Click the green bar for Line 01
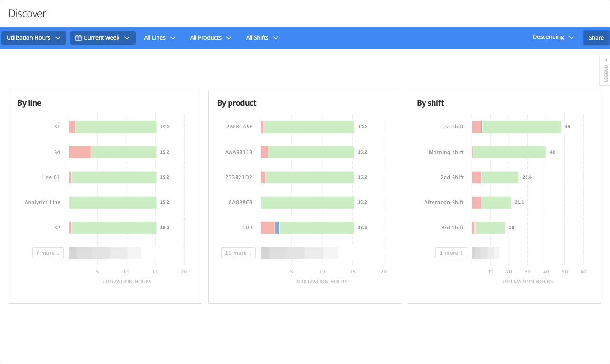610x364 pixels. pyautogui.click(x=114, y=177)
